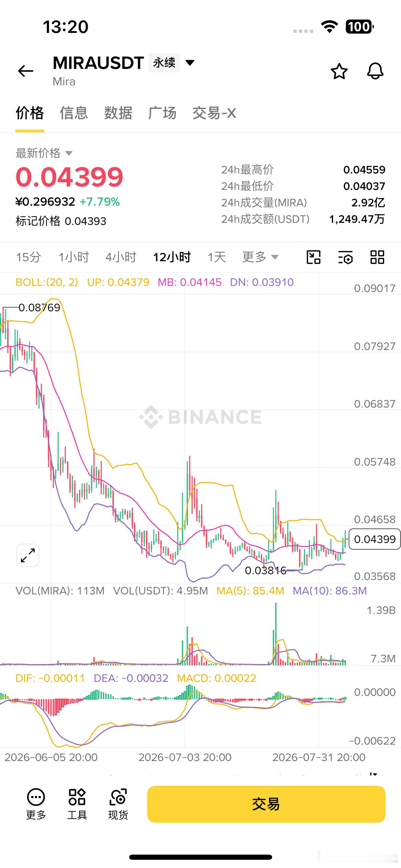
Task: Tap the UP: 0.04379 Bollinger value
Action: (118, 282)
